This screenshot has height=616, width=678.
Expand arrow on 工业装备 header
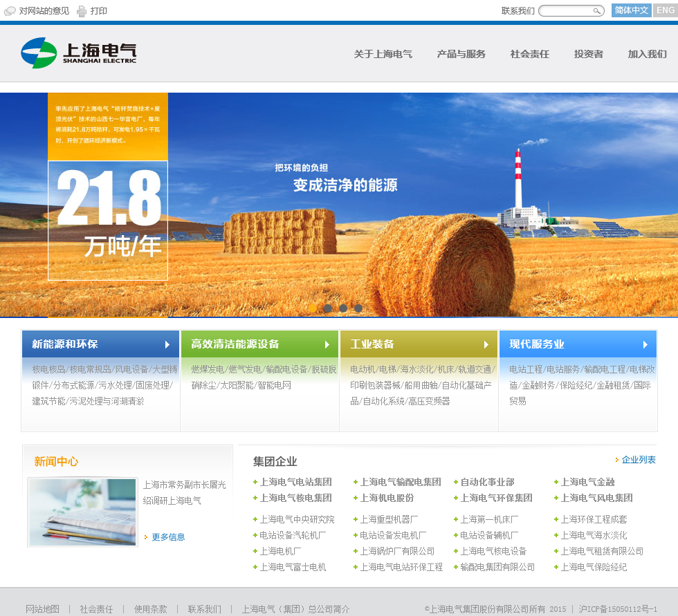tap(486, 344)
